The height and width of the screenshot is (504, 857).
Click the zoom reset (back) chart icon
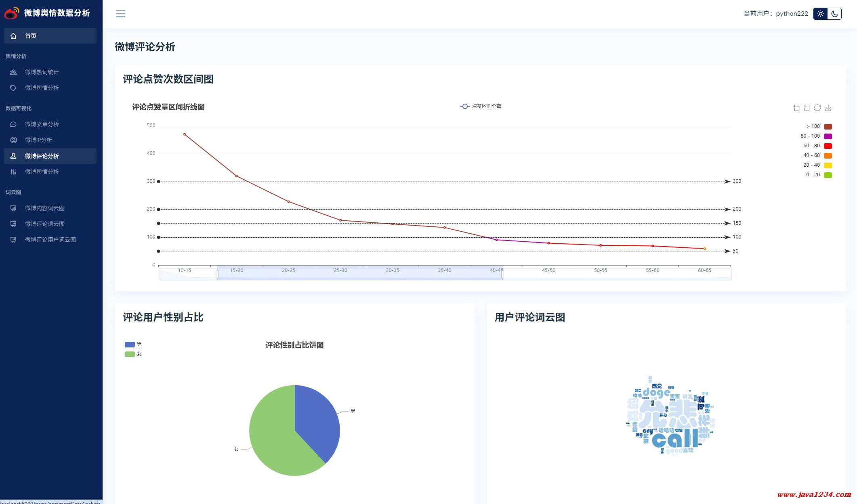[x=807, y=108]
